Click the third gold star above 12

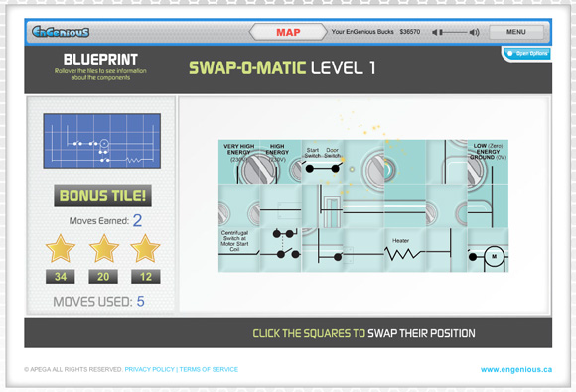point(145,249)
